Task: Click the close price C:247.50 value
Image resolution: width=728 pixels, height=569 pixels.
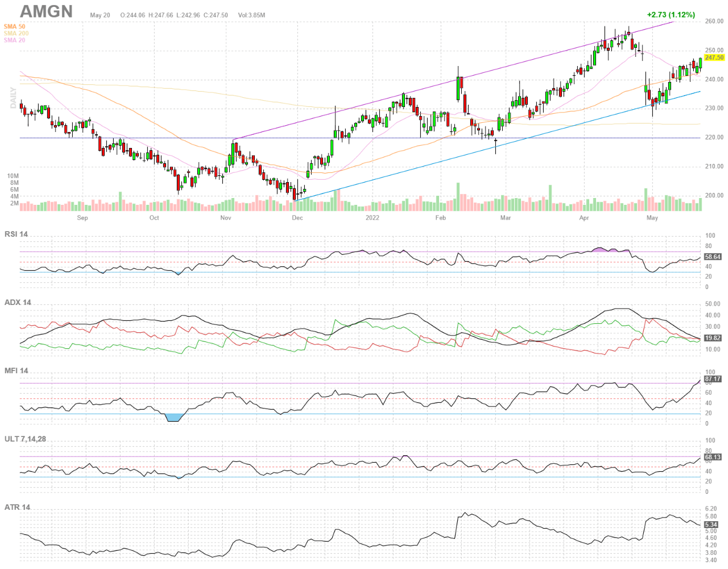Action: (215, 15)
